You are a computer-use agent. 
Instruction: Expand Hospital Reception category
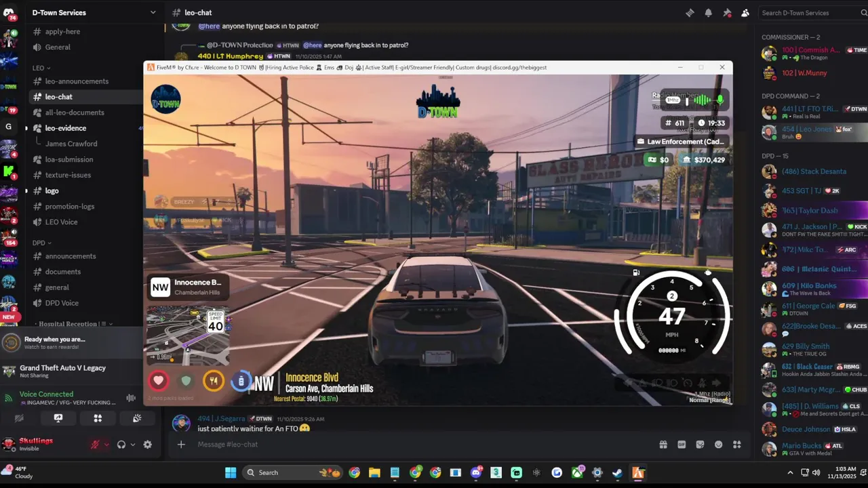tap(76, 324)
